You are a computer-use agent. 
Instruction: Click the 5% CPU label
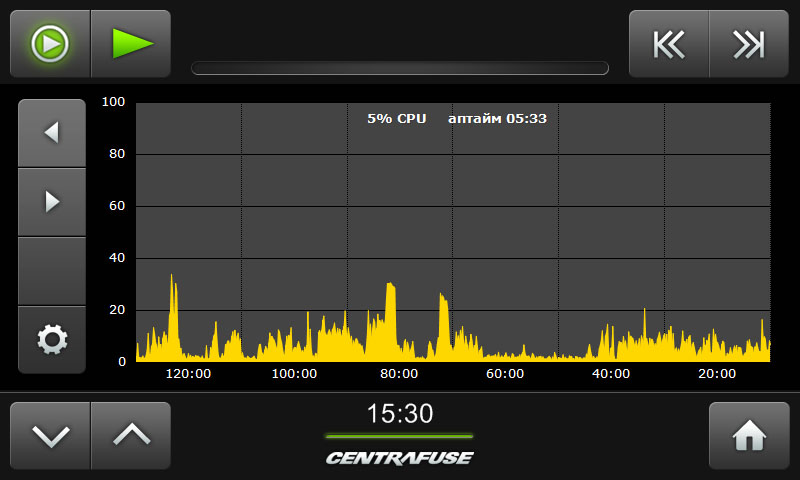[396, 118]
